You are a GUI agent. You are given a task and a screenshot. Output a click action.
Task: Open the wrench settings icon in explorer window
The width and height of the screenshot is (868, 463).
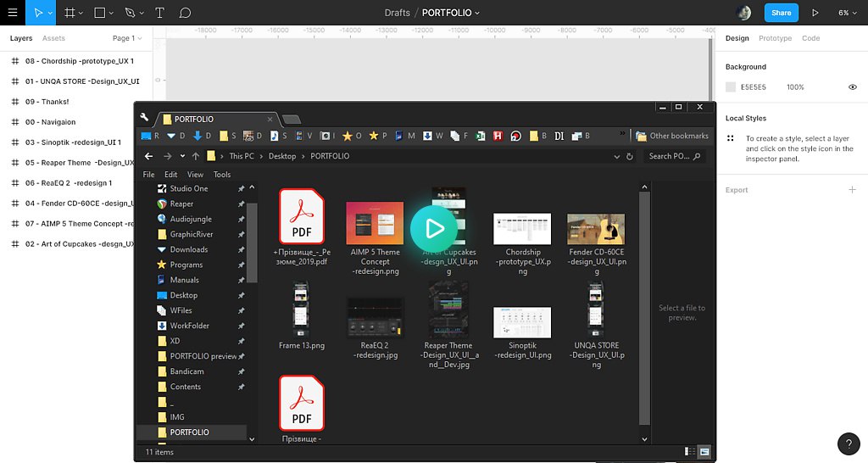(x=144, y=117)
